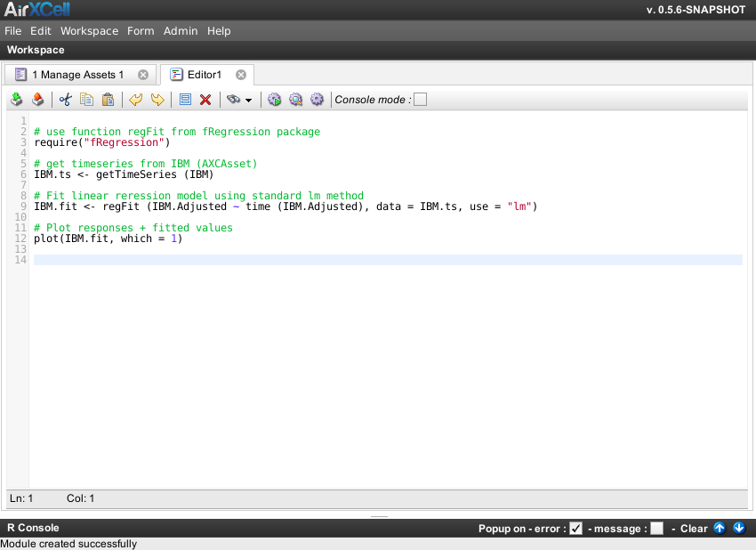Open the File menu

pyautogui.click(x=13, y=31)
